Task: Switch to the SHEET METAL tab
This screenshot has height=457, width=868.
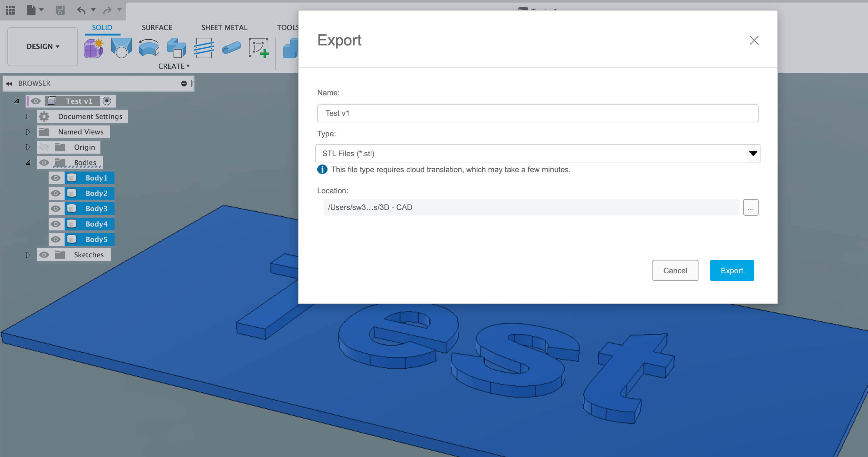Action: (224, 28)
